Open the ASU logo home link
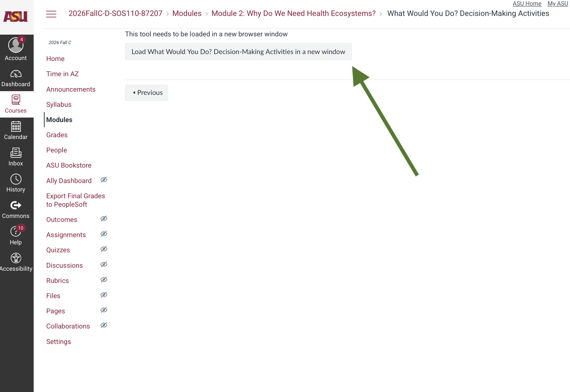 pos(16,16)
